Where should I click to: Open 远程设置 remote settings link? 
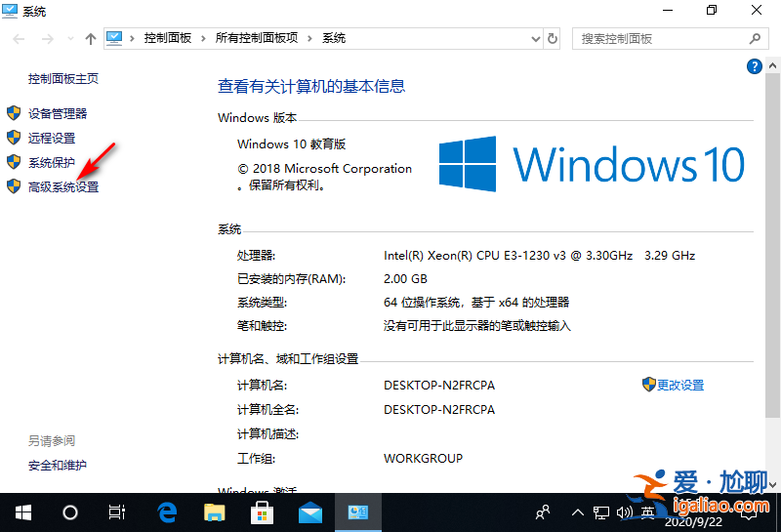[x=52, y=138]
